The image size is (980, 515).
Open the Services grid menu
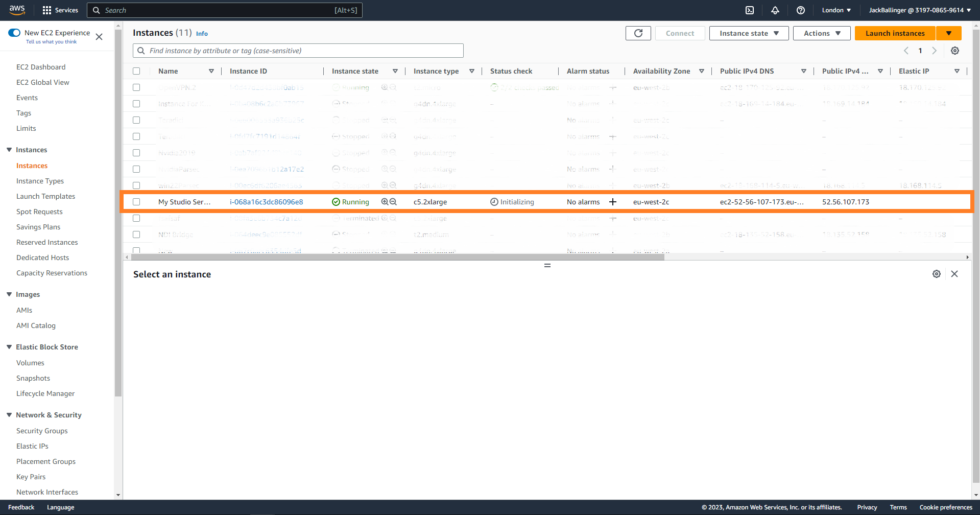tap(60, 10)
